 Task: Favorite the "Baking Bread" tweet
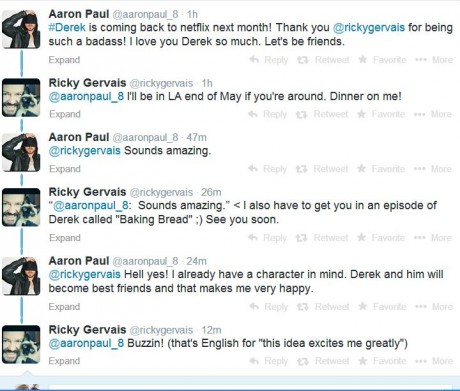click(x=381, y=238)
